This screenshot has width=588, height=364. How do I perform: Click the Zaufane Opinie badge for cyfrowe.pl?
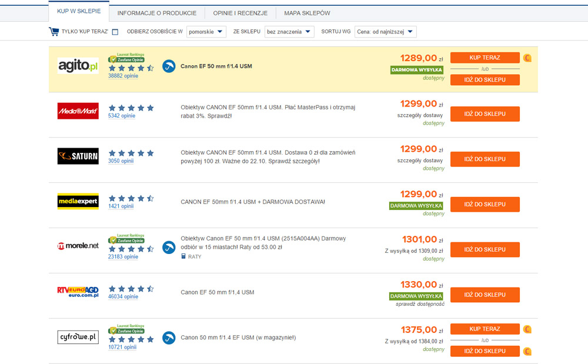click(x=126, y=329)
